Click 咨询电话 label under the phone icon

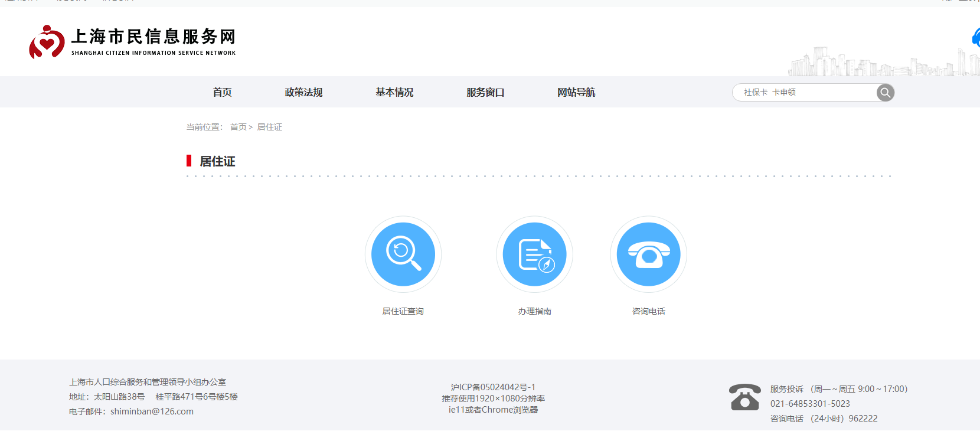[x=648, y=311]
